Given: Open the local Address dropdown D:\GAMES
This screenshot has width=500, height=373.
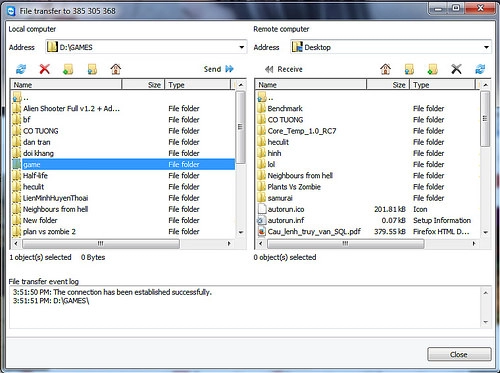Looking at the screenshot, I should 242,47.
